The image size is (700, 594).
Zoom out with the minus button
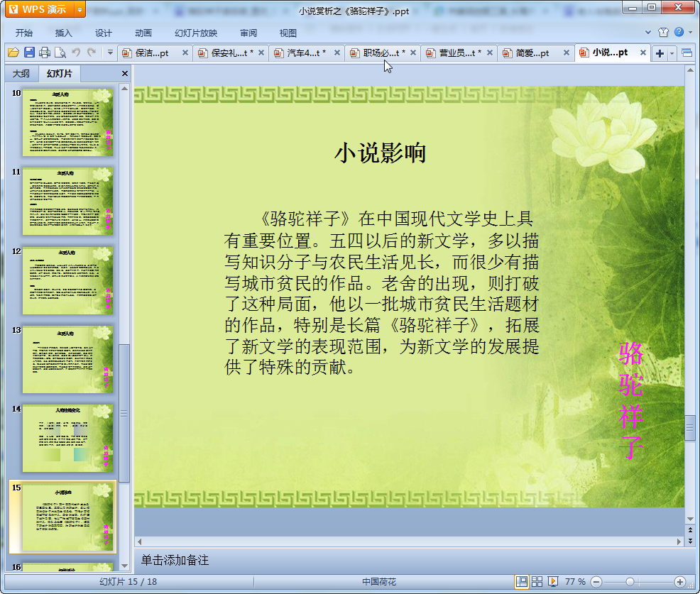(x=596, y=581)
